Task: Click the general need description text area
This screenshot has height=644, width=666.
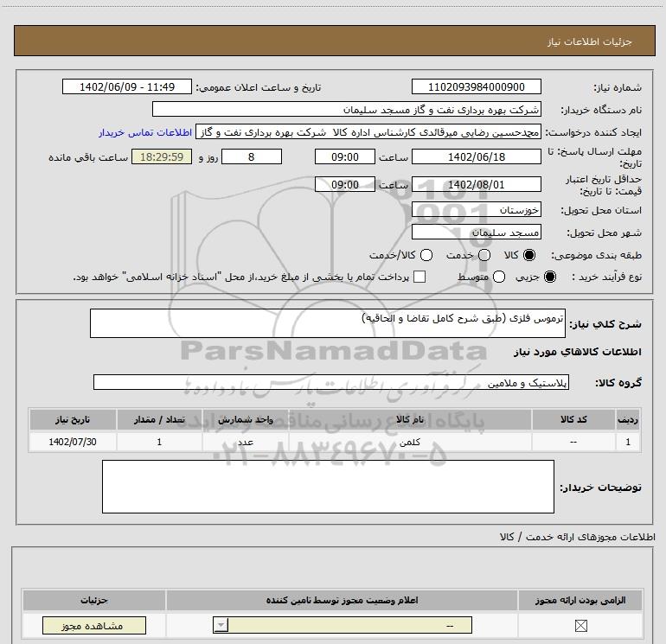Action: [328, 323]
